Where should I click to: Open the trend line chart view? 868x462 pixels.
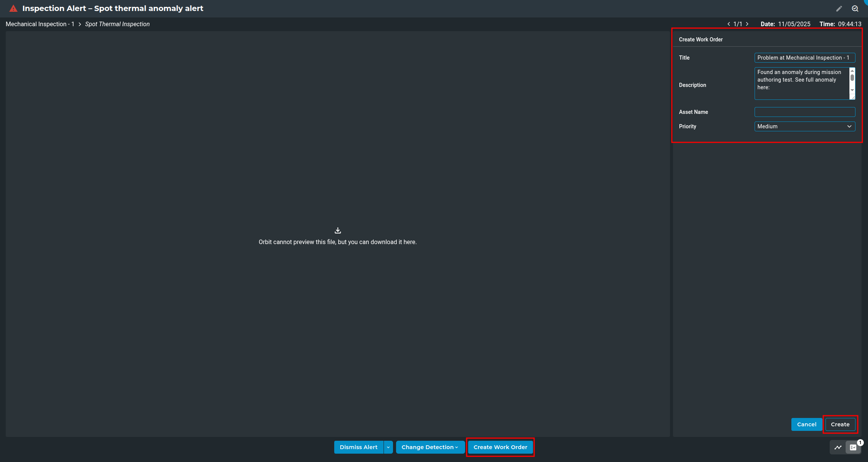pos(838,447)
